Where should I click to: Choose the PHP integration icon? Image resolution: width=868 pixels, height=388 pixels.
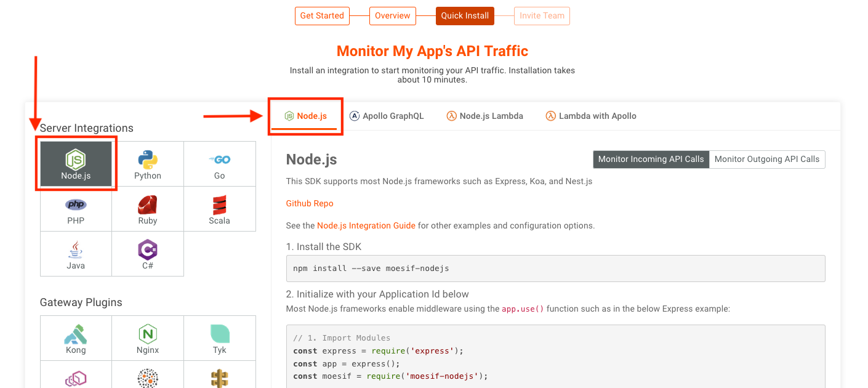pyautogui.click(x=76, y=208)
